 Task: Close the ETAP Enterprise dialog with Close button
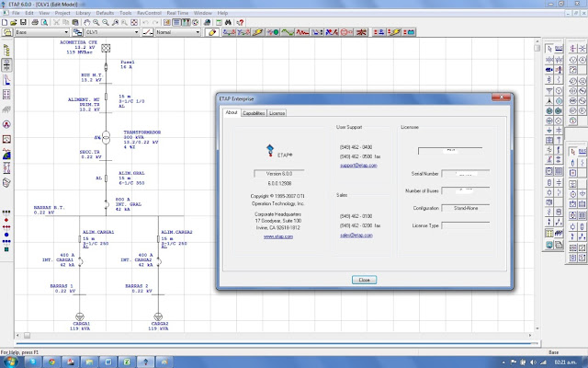pos(364,280)
